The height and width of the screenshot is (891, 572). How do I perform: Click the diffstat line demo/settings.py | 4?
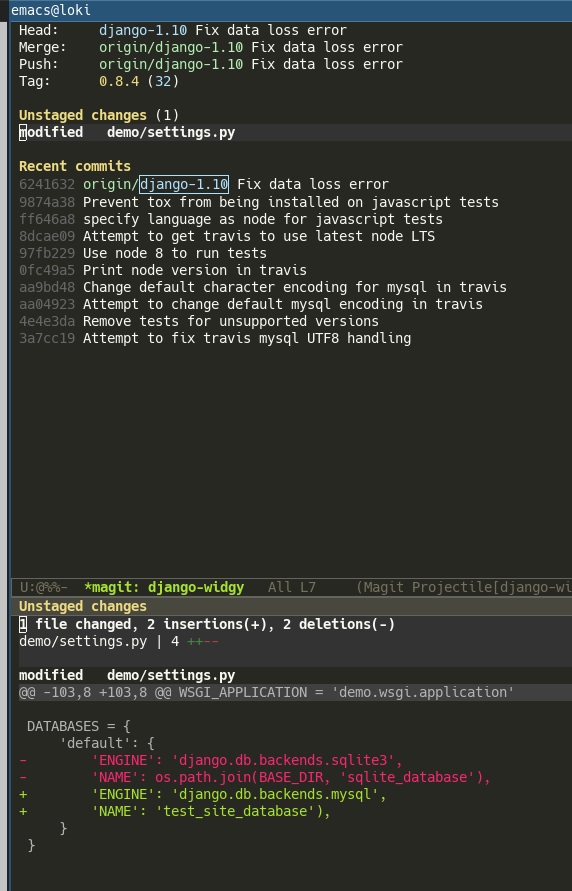point(119,641)
